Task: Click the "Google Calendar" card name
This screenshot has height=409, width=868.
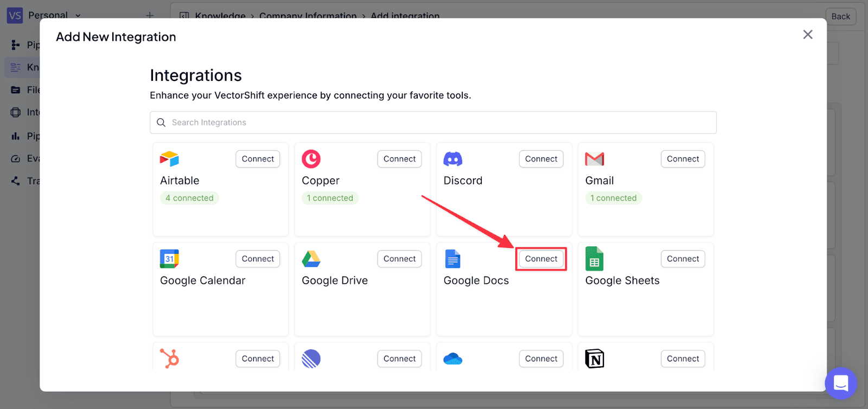Action: click(x=202, y=280)
